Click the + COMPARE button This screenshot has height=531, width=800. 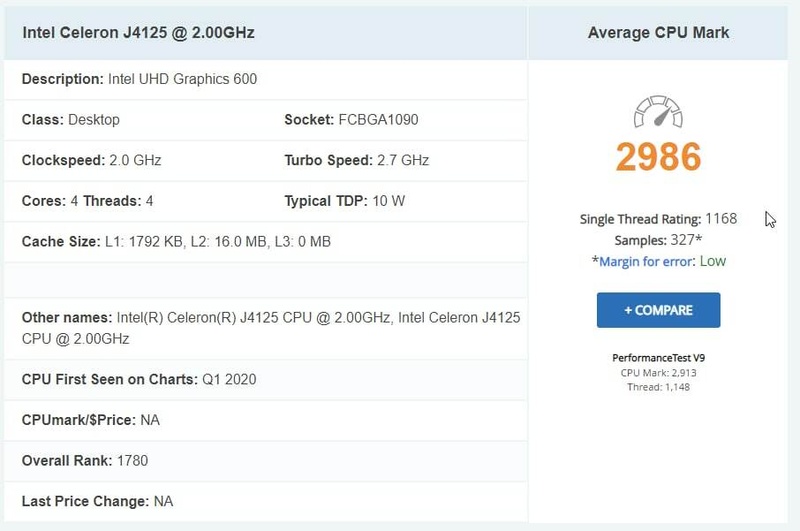point(658,310)
